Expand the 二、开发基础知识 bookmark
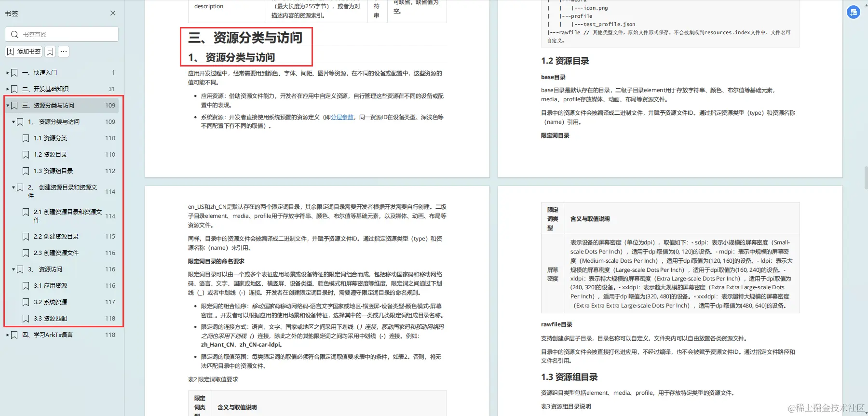This screenshot has height=416, width=868. coord(7,89)
